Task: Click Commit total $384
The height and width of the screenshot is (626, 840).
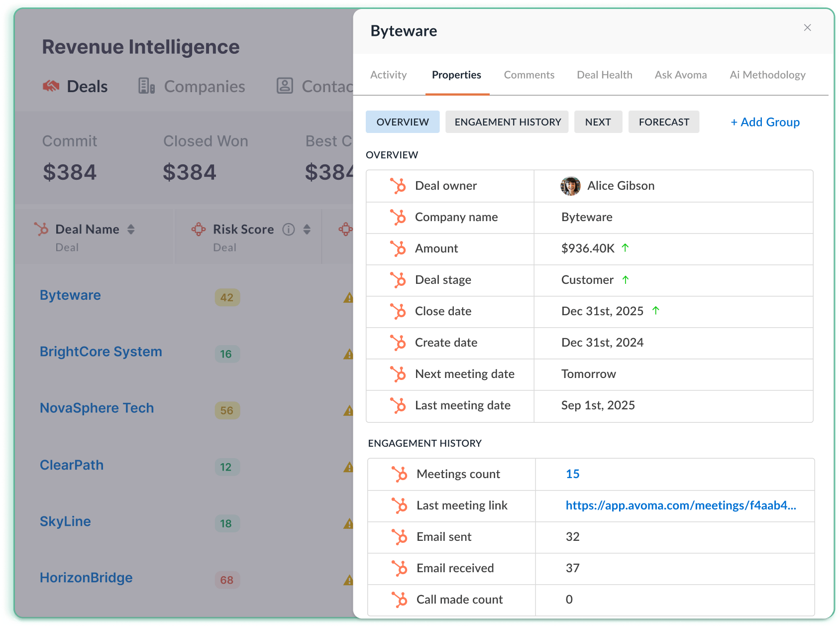Action: pos(70,172)
